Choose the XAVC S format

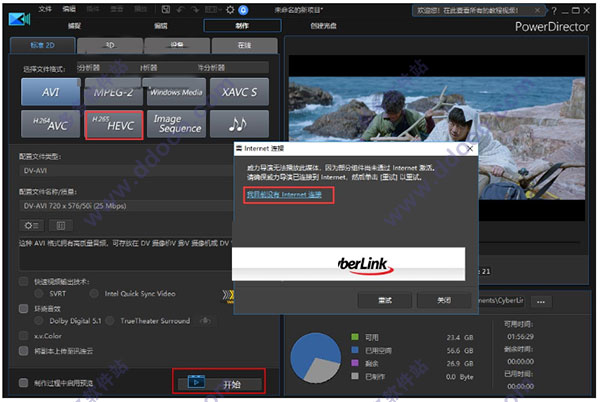(240, 92)
